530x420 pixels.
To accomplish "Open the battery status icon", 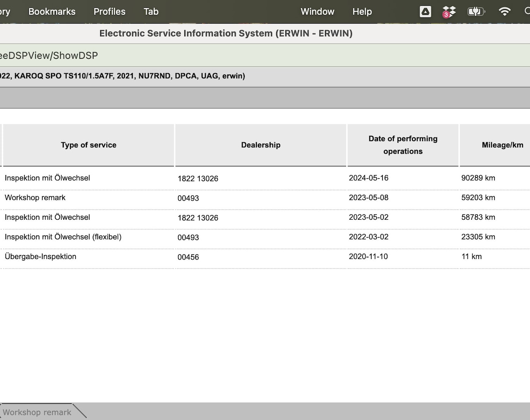I will click(x=476, y=12).
